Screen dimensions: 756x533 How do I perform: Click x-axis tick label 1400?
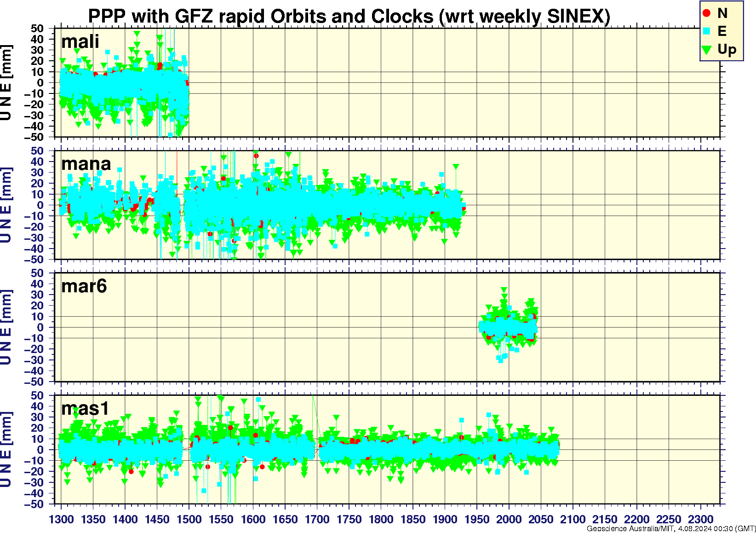click(125, 519)
